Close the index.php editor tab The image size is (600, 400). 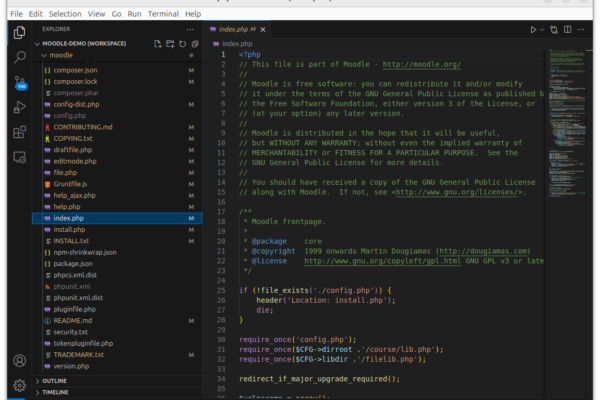pyautogui.click(x=263, y=29)
